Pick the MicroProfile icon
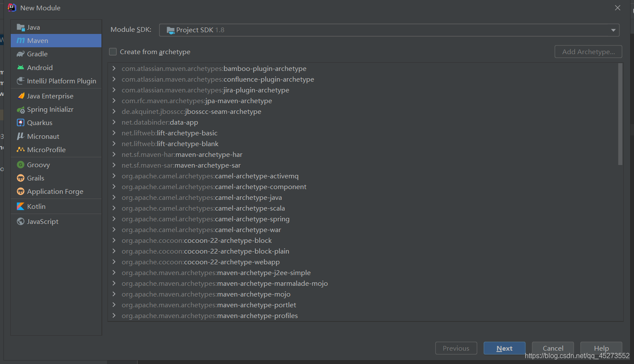The height and width of the screenshot is (364, 634). tap(20, 150)
